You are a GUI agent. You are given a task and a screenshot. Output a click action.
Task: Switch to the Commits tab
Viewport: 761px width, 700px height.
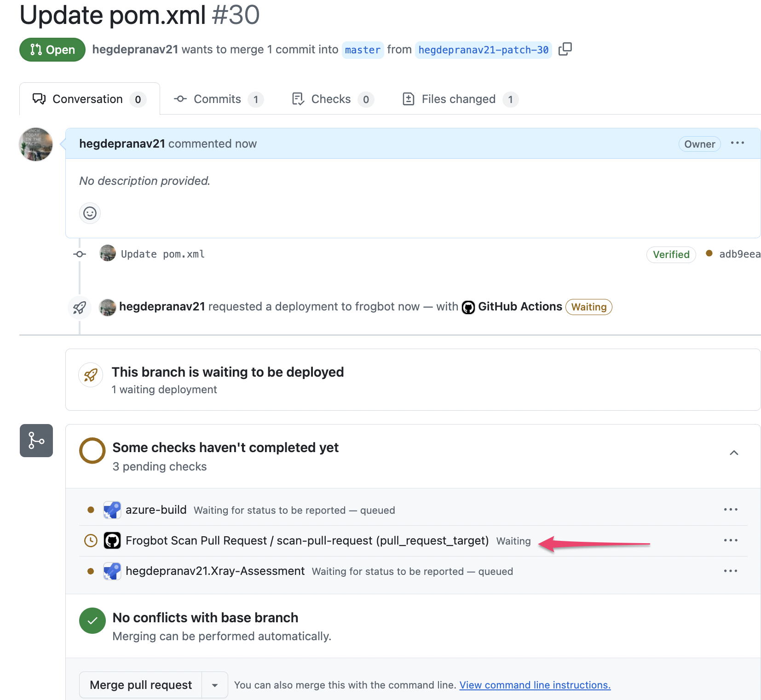coord(217,99)
